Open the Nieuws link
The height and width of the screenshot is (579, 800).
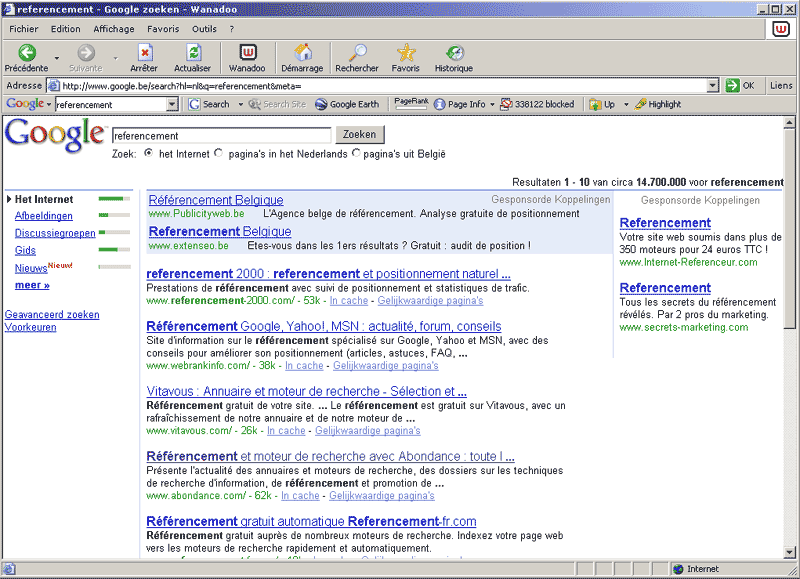[x=31, y=268]
